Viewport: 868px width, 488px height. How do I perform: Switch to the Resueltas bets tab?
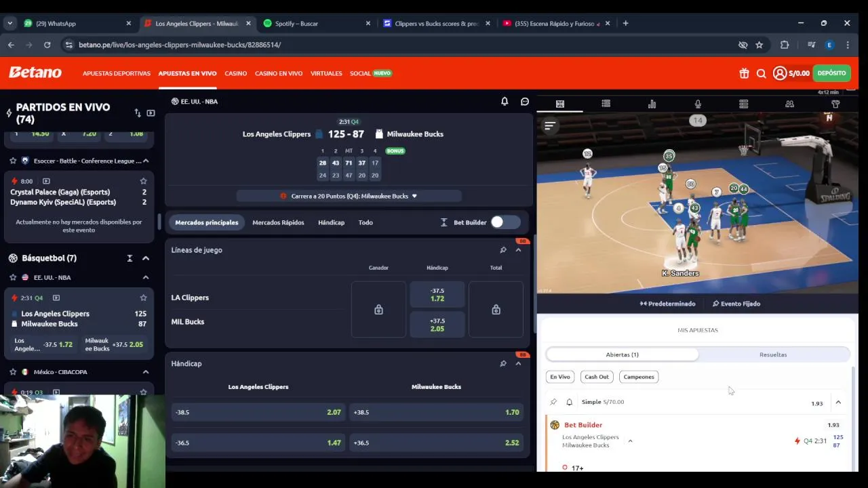click(773, 354)
